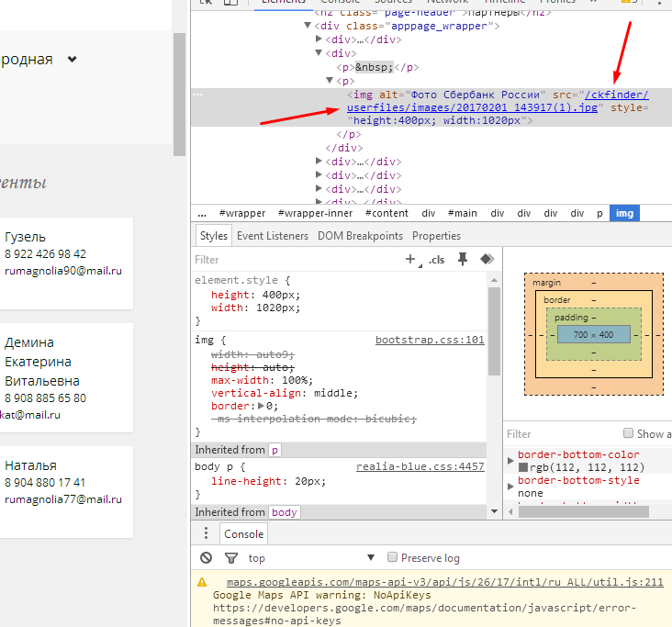Image resolution: width=672 pixels, height=627 pixels.
Task: Click the vertical-align: middle declaration
Action: [x=285, y=393]
